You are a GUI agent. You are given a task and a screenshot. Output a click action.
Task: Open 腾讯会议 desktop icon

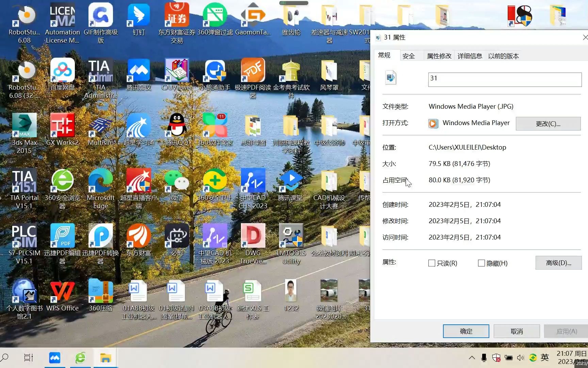138,74
